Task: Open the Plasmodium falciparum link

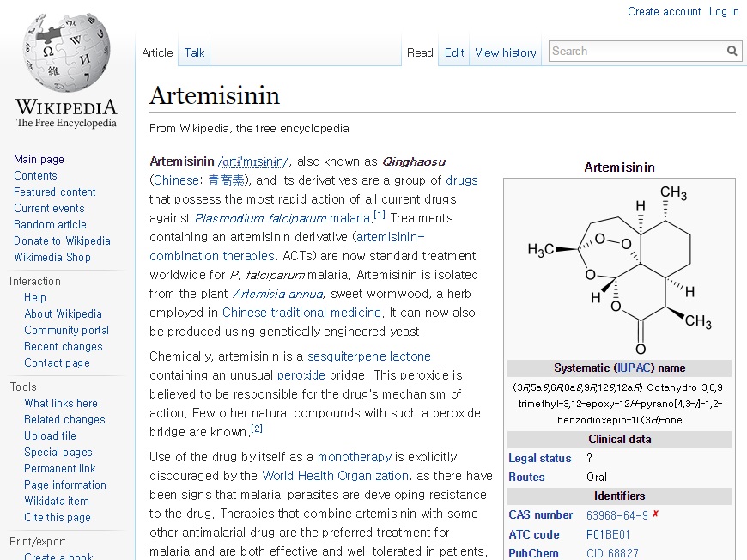Action: [261, 218]
